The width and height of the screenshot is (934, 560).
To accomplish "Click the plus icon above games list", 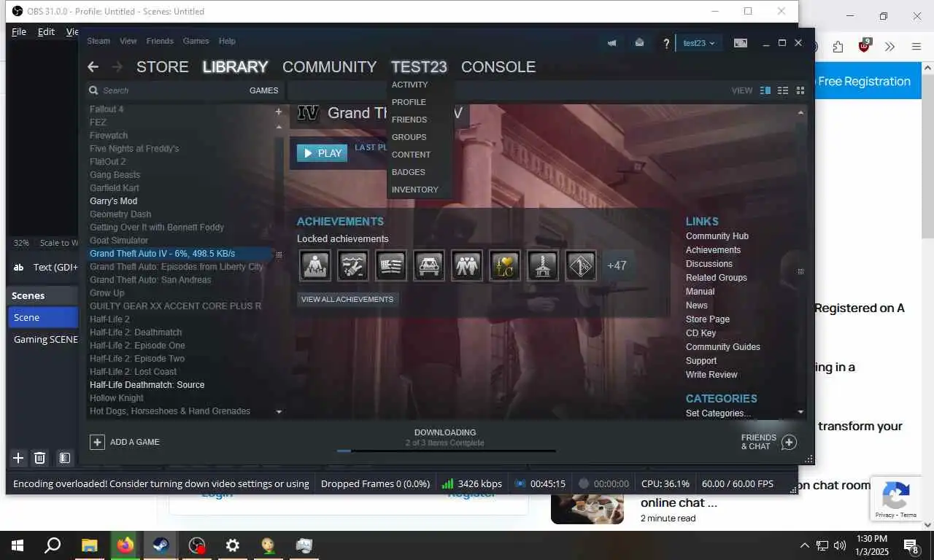I will coord(278,112).
